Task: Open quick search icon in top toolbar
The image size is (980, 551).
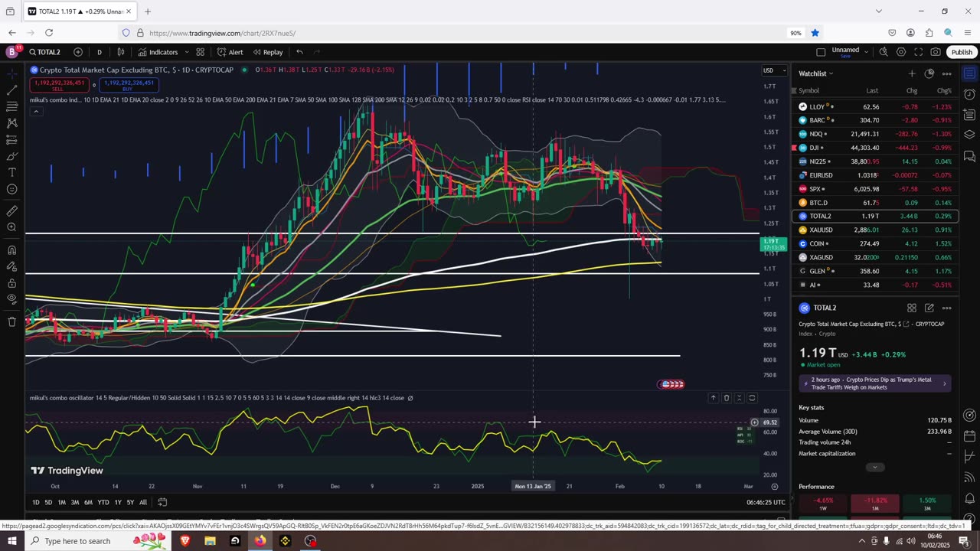Action: (x=884, y=52)
